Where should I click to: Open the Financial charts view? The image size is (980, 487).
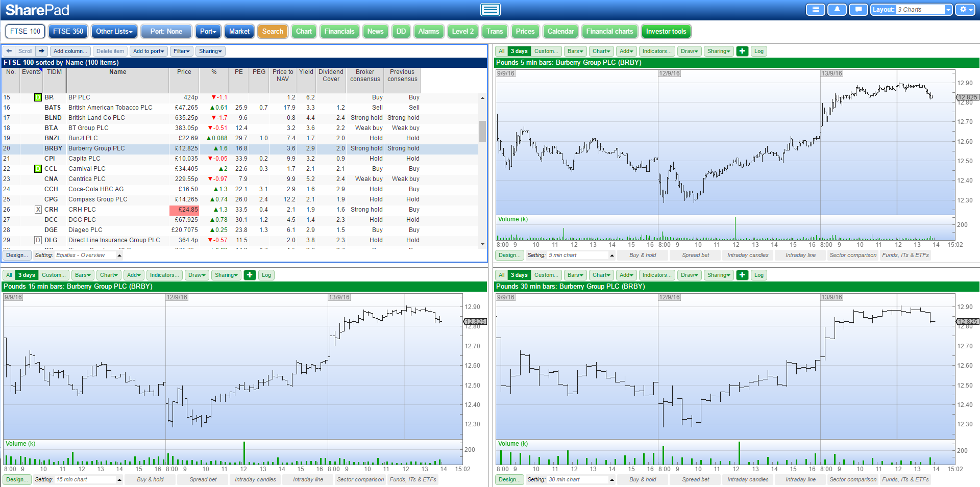pos(609,31)
